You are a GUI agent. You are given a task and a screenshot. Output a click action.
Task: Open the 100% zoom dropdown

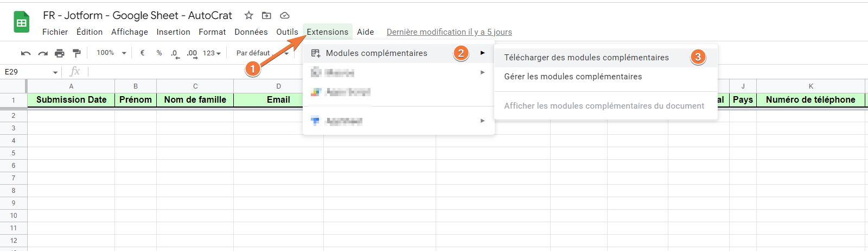(111, 53)
